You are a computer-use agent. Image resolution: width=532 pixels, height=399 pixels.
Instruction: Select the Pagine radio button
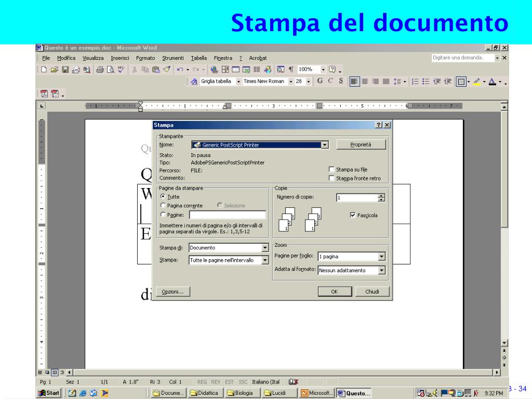click(x=163, y=215)
